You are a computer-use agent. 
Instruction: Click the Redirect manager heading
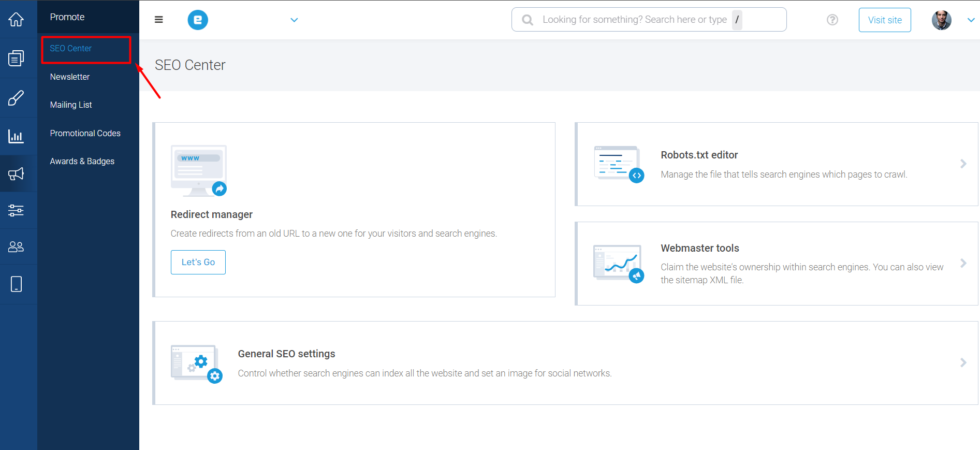[x=212, y=214]
